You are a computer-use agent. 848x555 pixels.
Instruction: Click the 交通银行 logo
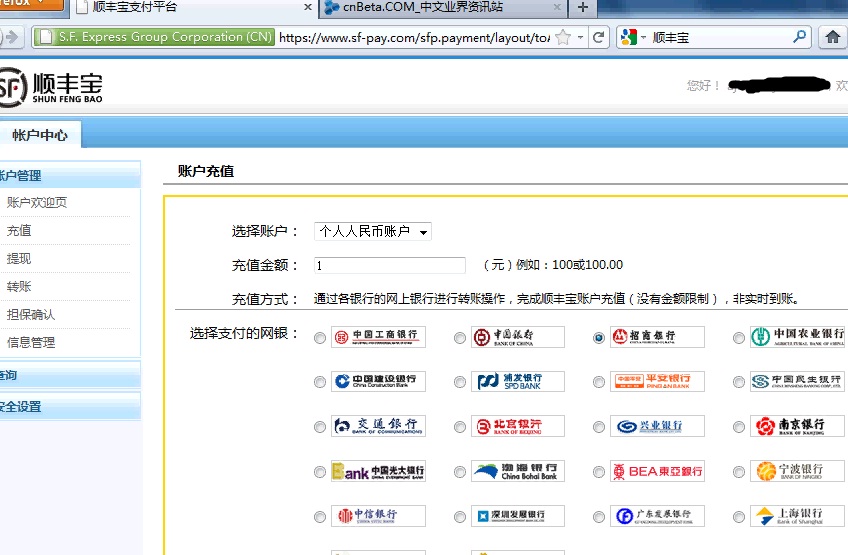(x=378, y=426)
